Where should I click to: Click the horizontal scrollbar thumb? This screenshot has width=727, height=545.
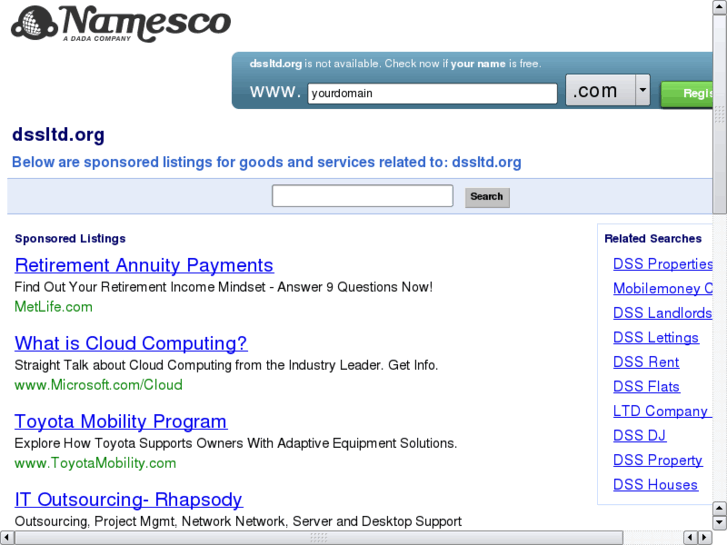click(x=319, y=538)
